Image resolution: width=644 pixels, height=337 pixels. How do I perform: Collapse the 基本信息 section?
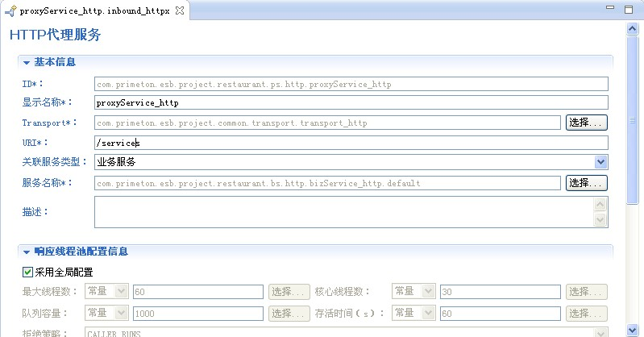pos(27,62)
